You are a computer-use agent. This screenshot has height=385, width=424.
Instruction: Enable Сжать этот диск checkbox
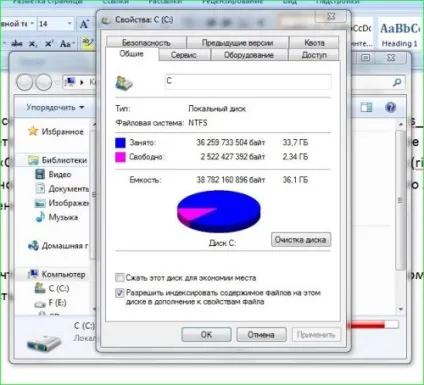pos(119,278)
